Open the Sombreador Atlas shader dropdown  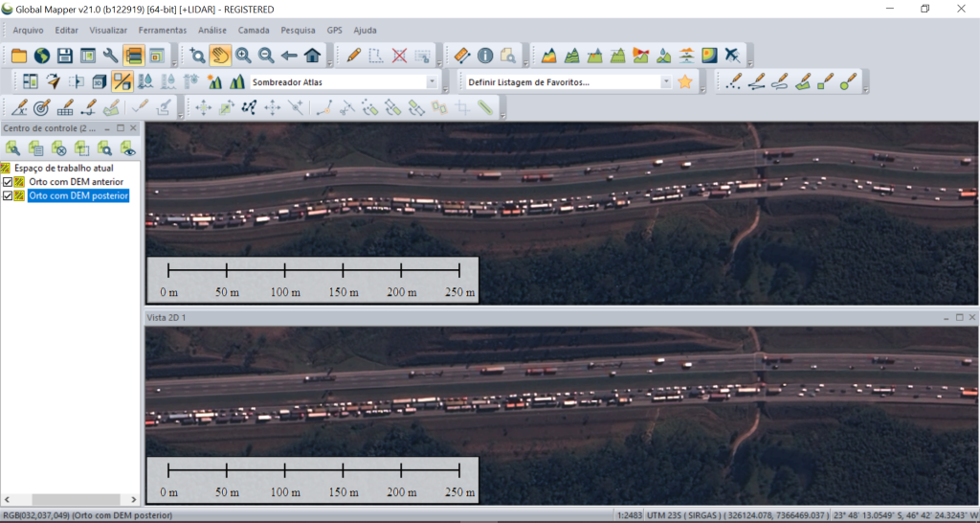click(432, 82)
